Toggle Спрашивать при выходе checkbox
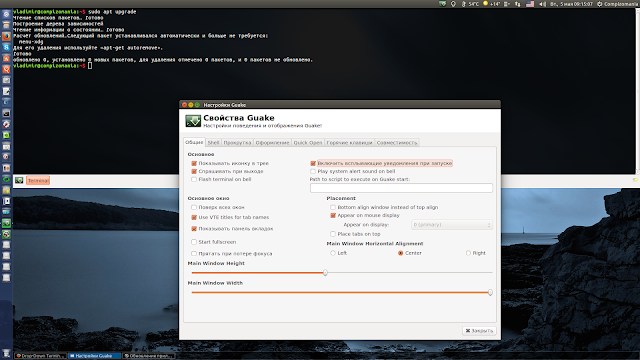This screenshot has width=640, height=360. (x=194, y=171)
